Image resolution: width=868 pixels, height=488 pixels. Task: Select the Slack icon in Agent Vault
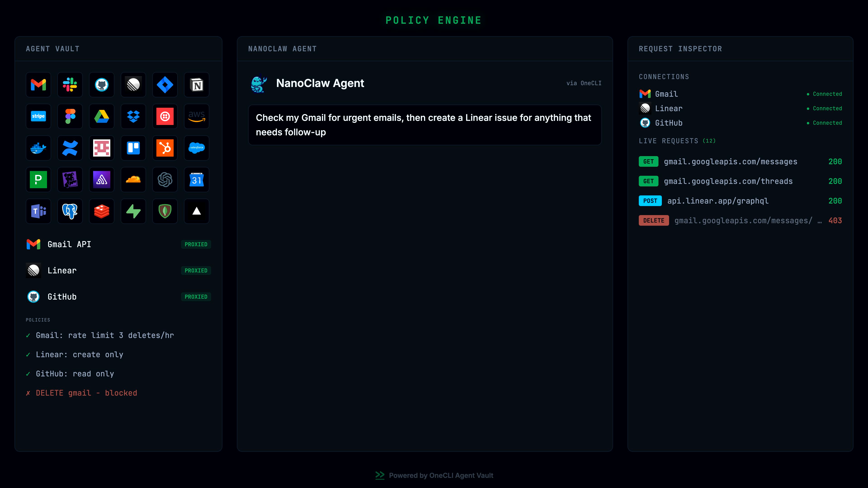[70, 84]
